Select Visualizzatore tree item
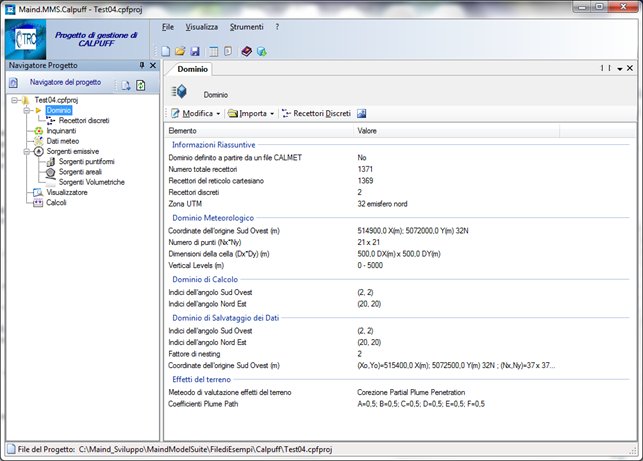Viewport: 643px width, 461px height. pyautogui.click(x=67, y=192)
